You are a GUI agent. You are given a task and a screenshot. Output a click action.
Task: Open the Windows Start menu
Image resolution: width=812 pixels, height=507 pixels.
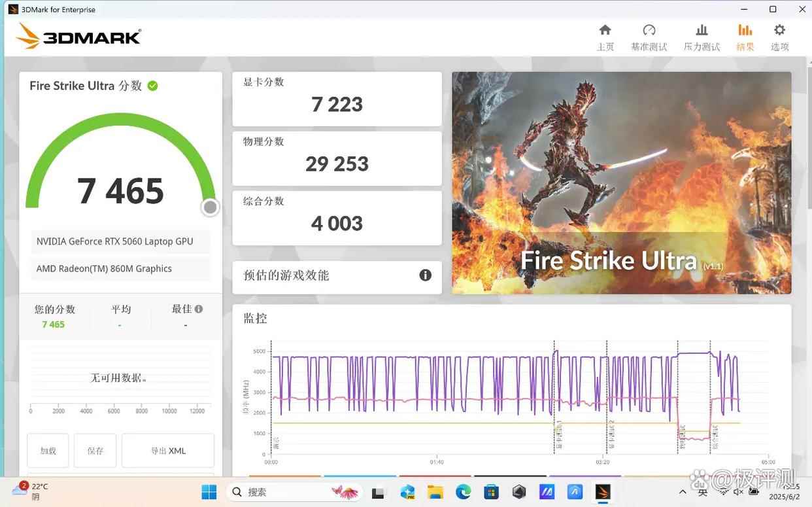(209, 492)
